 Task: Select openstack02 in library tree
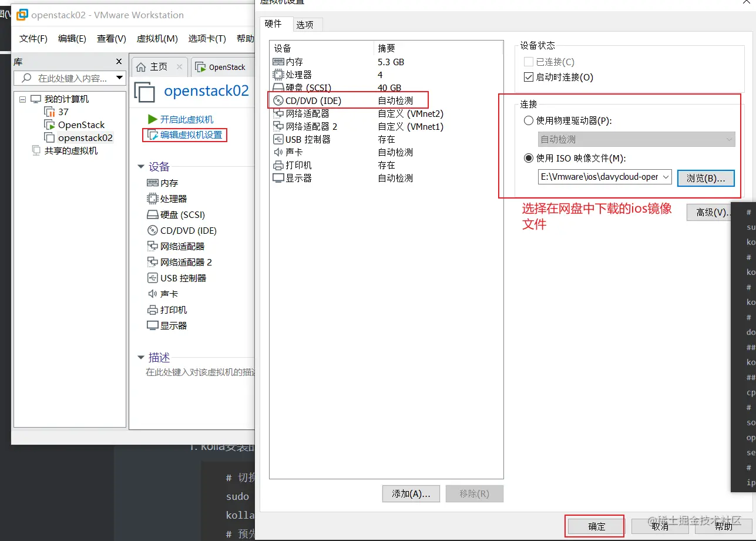85,137
